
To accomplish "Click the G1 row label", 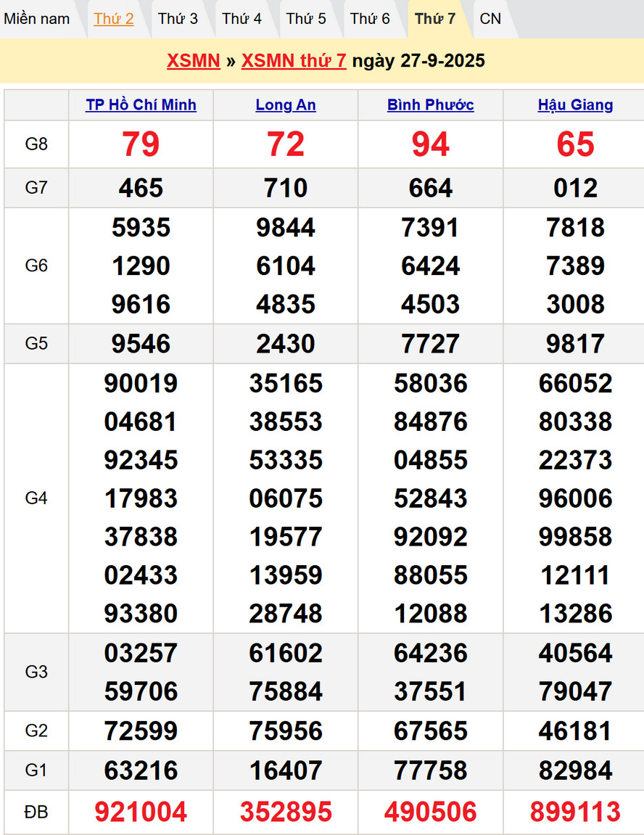I will coord(36,770).
